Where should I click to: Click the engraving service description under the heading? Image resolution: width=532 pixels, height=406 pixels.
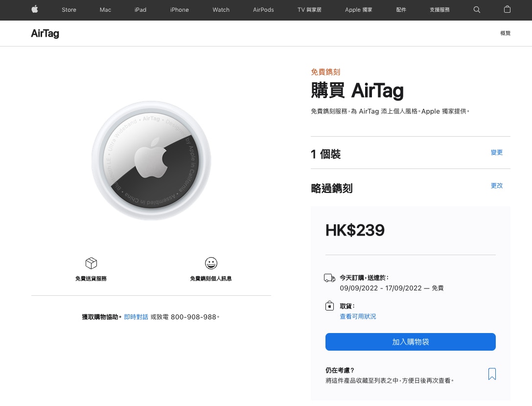pyautogui.click(x=390, y=111)
